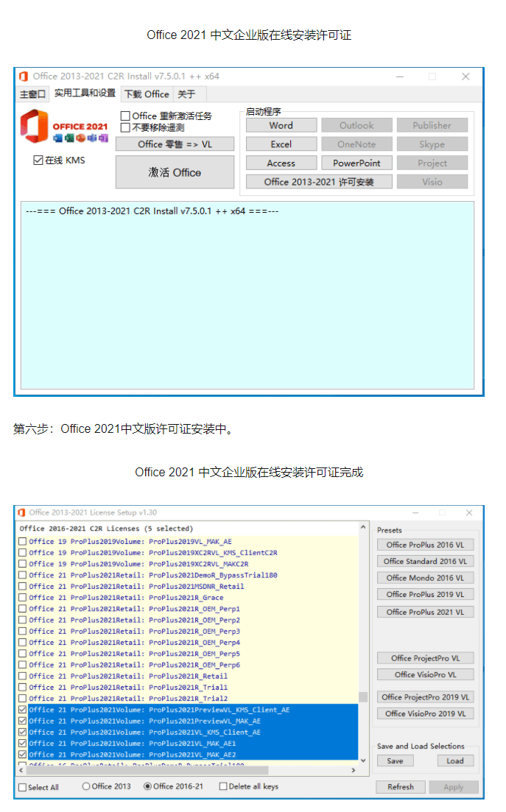Screen dimensions: 506x812
Task: Apply the Office Mondo 2016 VL preset
Action: click(425, 578)
